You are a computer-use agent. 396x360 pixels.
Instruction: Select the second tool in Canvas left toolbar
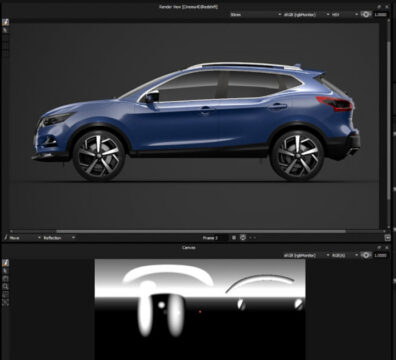6,271
